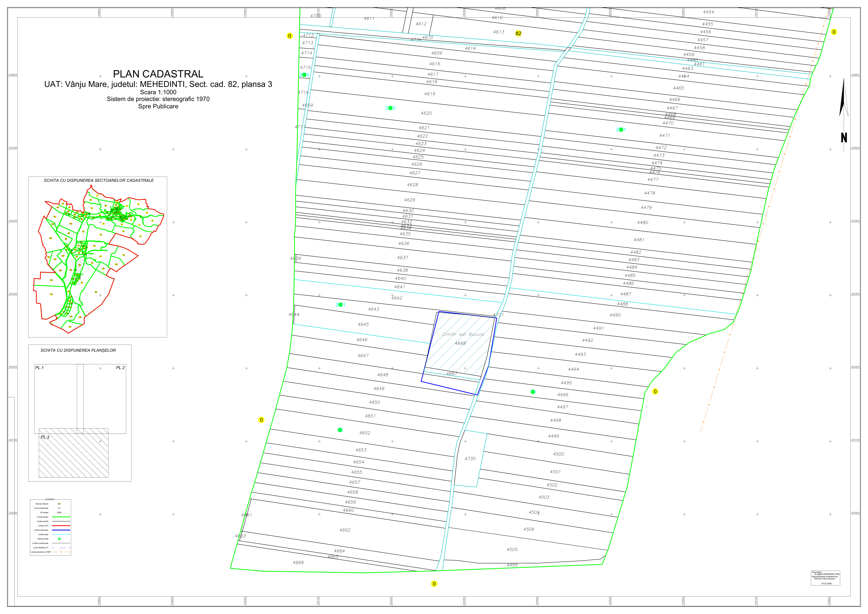
Task: Click the blue Limita intravilan legend line
Action: coord(61,530)
